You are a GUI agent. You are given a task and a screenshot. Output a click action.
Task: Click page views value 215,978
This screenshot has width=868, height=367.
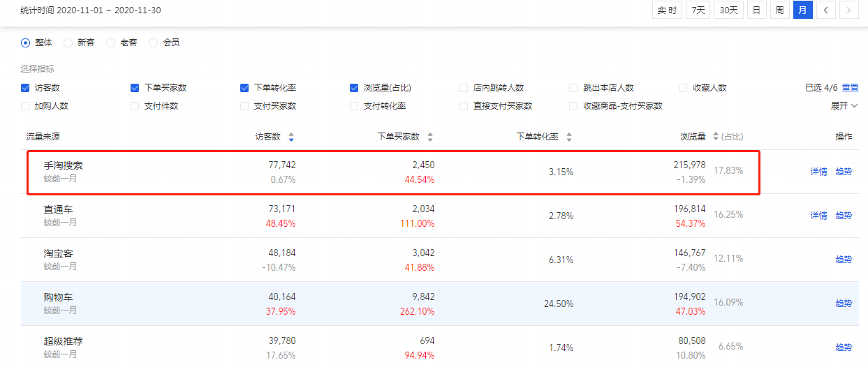click(x=688, y=165)
